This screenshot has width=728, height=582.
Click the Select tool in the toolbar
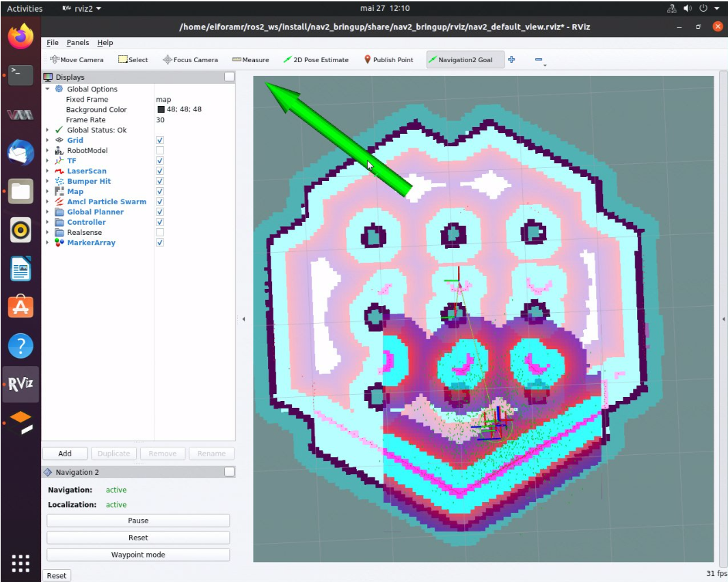(x=133, y=60)
